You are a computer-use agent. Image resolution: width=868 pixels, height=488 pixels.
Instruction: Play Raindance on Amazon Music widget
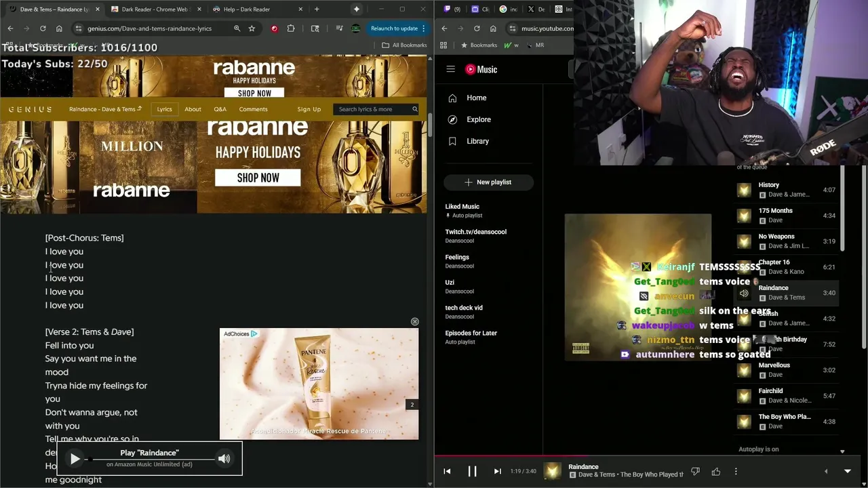pyautogui.click(x=75, y=459)
